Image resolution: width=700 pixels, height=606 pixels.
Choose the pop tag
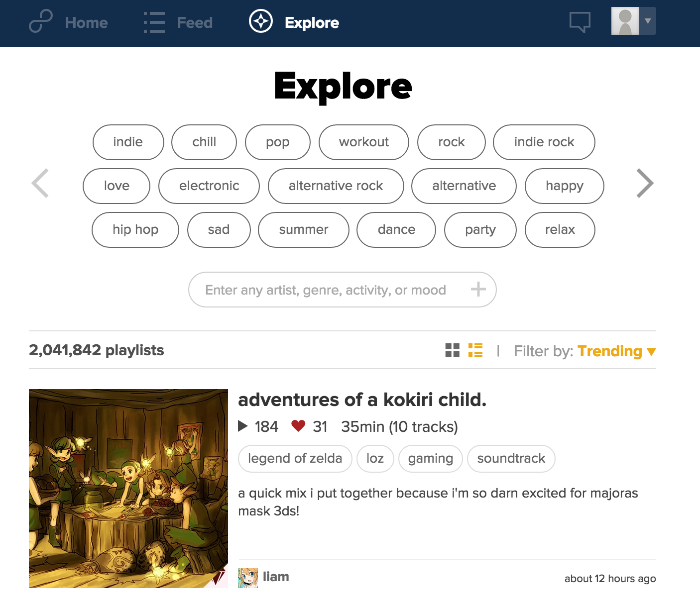[278, 142]
